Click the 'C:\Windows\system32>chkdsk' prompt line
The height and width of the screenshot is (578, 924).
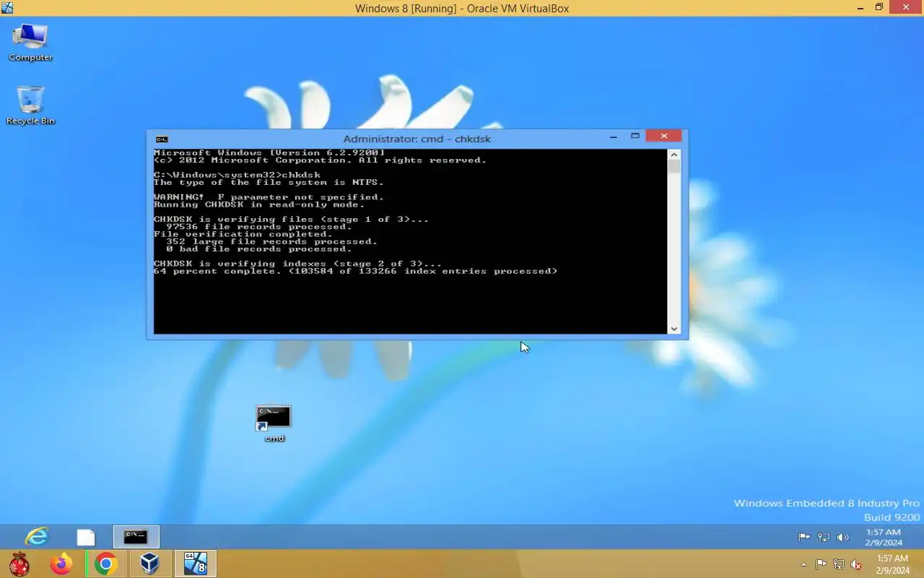(237, 175)
